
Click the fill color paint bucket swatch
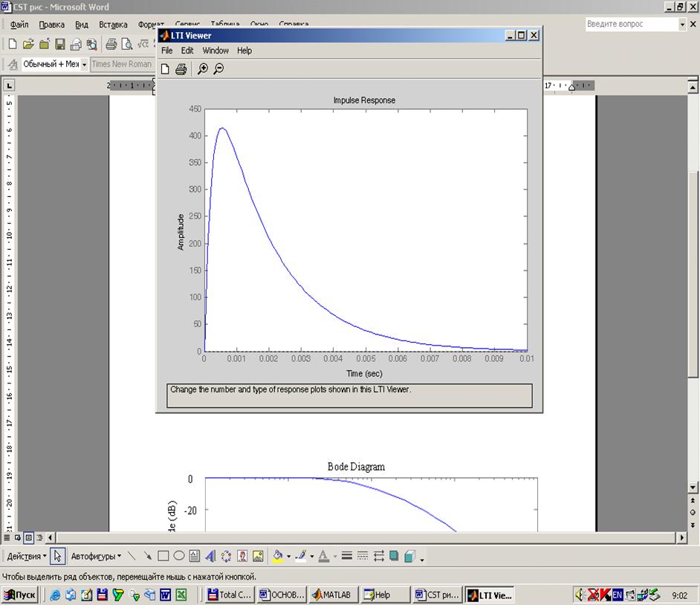pos(277,556)
